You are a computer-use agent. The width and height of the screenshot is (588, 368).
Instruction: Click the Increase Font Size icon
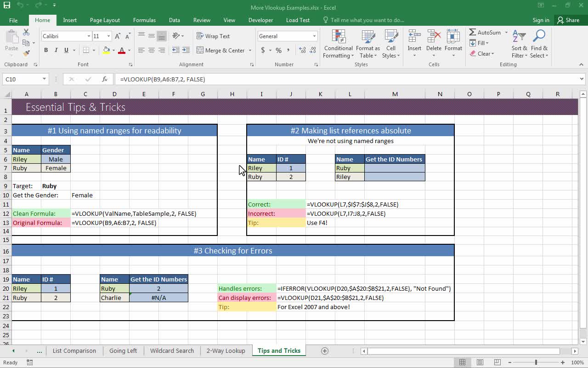click(118, 36)
